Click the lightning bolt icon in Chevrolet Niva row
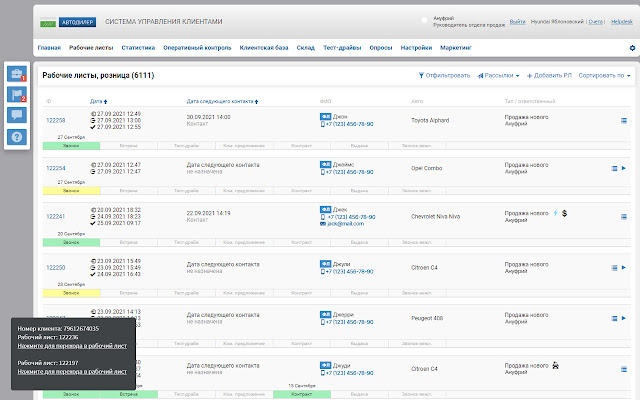 [x=555, y=213]
